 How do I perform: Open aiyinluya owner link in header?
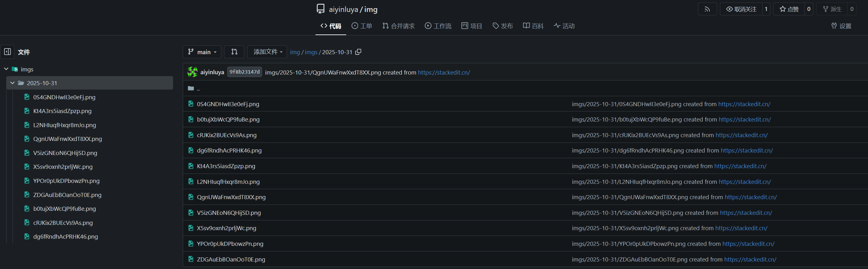coord(343,9)
